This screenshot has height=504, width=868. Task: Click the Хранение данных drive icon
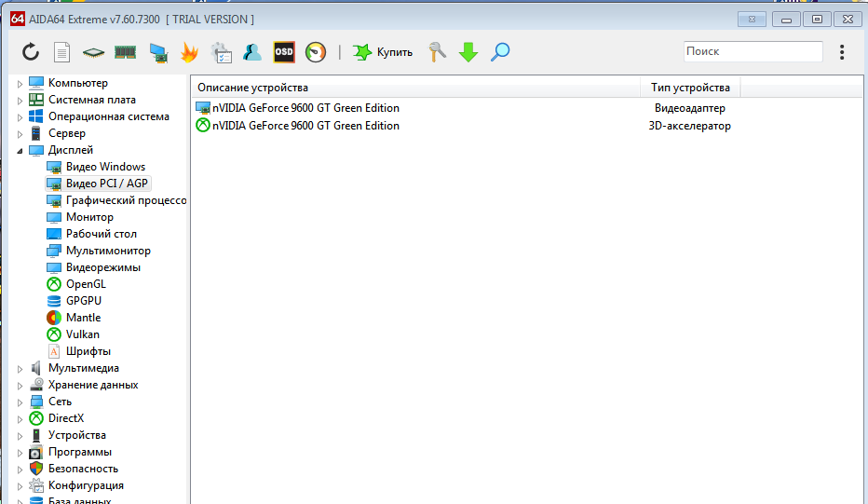click(36, 385)
